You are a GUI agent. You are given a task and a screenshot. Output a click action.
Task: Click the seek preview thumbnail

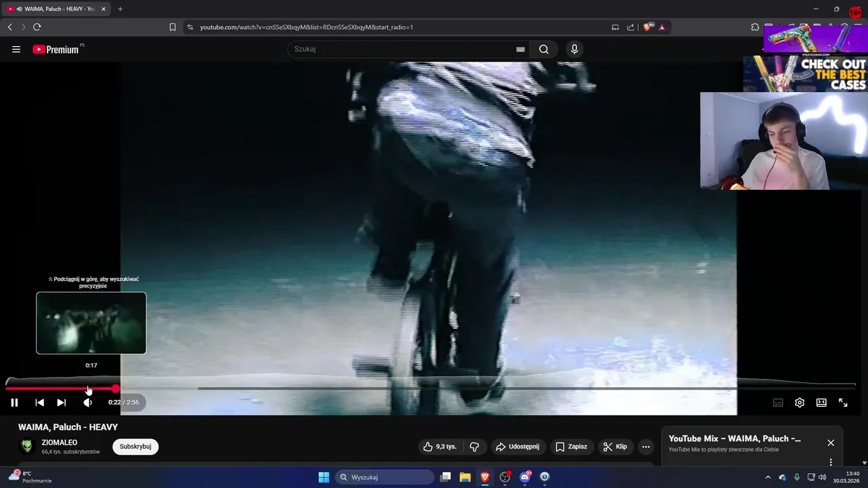[91, 323]
